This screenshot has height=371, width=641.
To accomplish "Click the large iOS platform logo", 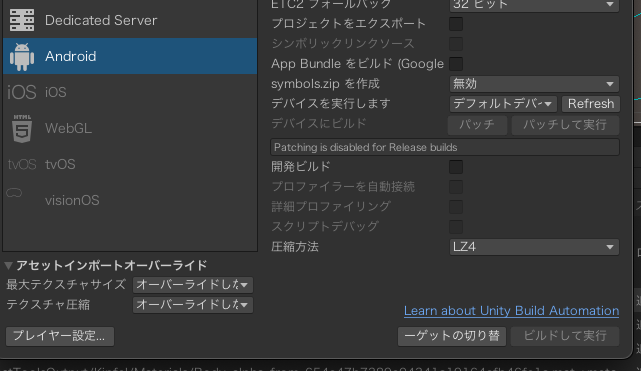I will coord(22,92).
